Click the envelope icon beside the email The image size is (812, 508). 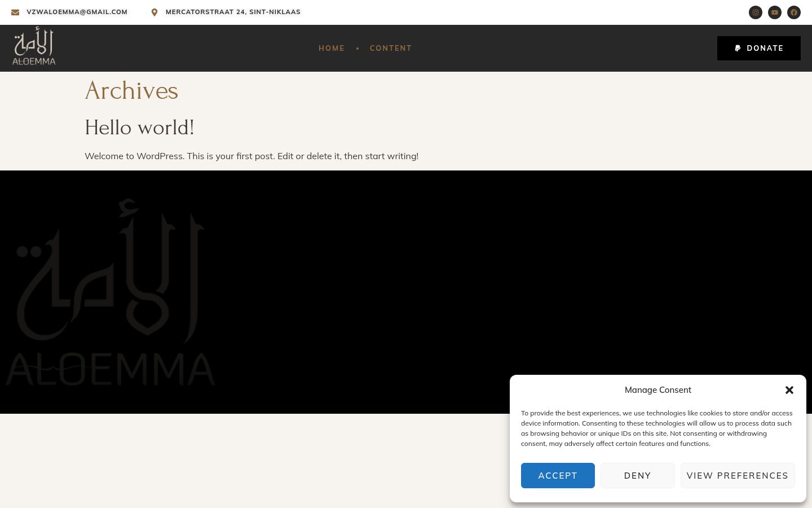coord(15,12)
